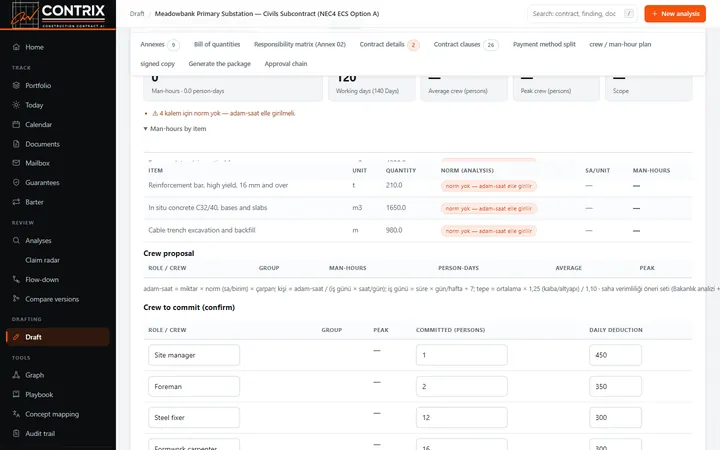Edit Steel fixer daily deduction field
The width and height of the screenshot is (720, 450).
(615, 417)
